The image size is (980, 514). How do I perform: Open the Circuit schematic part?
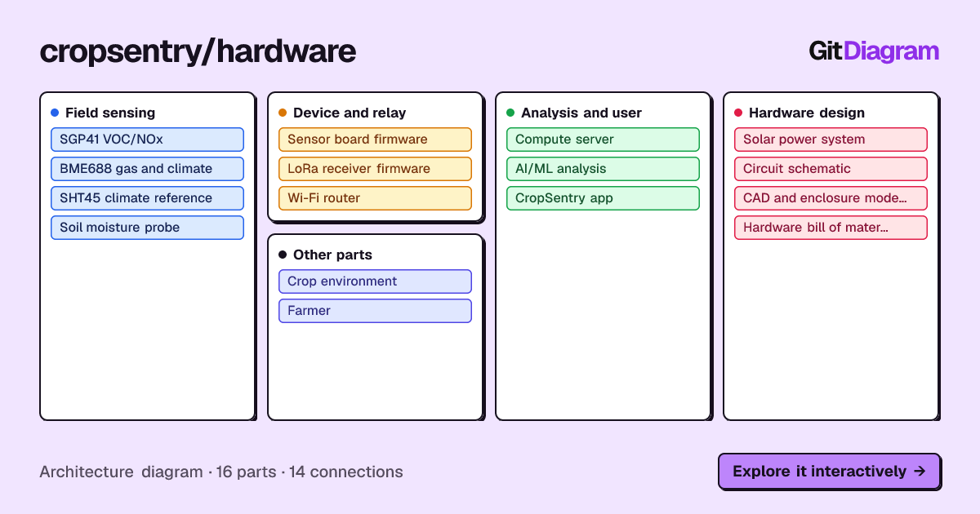831,169
